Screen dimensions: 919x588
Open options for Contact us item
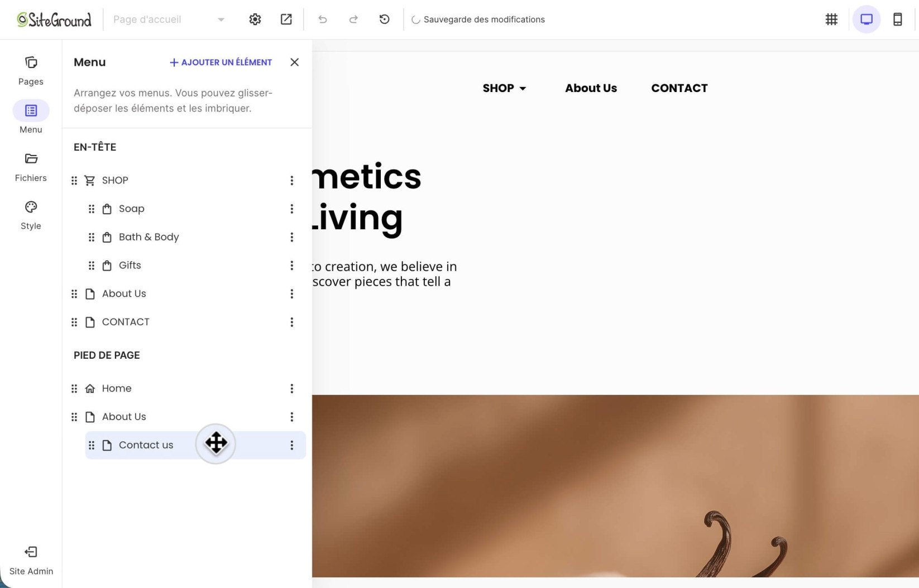pyautogui.click(x=291, y=445)
